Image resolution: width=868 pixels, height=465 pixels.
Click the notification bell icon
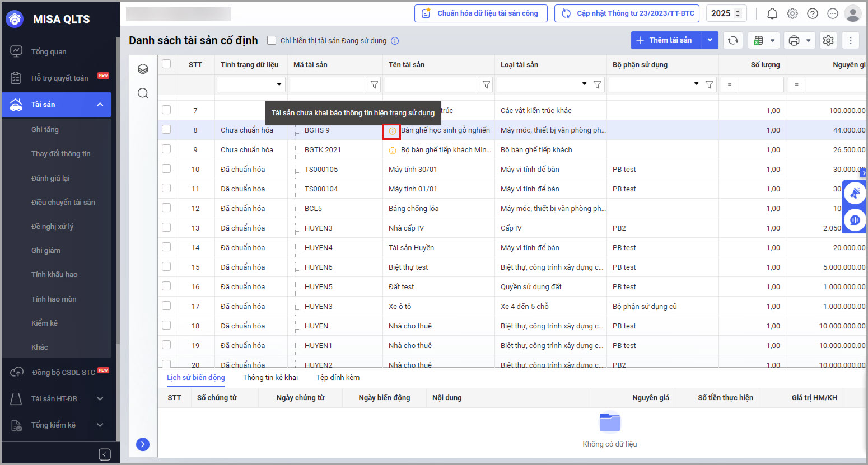pos(772,13)
